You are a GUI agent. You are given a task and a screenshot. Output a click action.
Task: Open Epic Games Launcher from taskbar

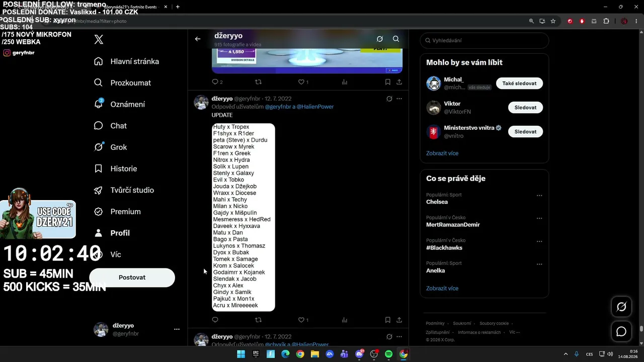pos(256,354)
